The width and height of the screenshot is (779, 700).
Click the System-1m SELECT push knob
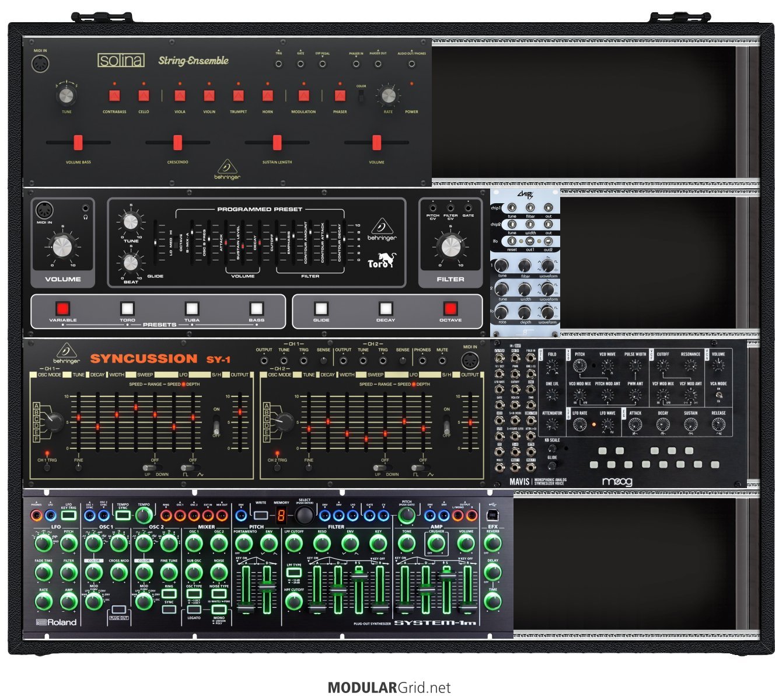tap(304, 516)
